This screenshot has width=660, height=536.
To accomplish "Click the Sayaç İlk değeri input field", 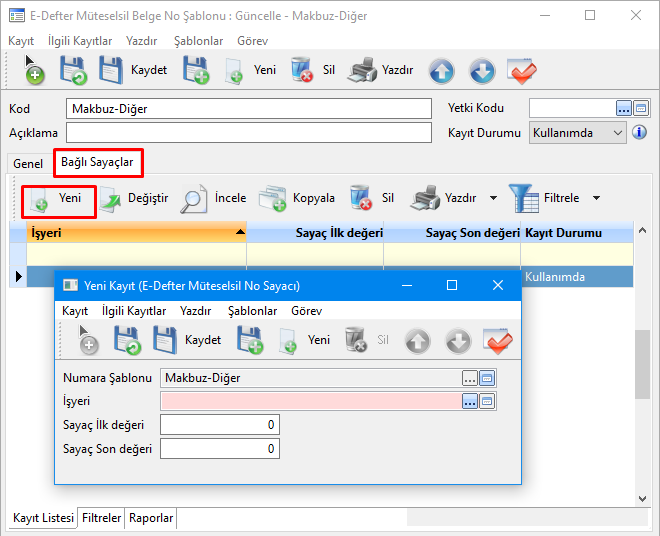I will [220, 425].
